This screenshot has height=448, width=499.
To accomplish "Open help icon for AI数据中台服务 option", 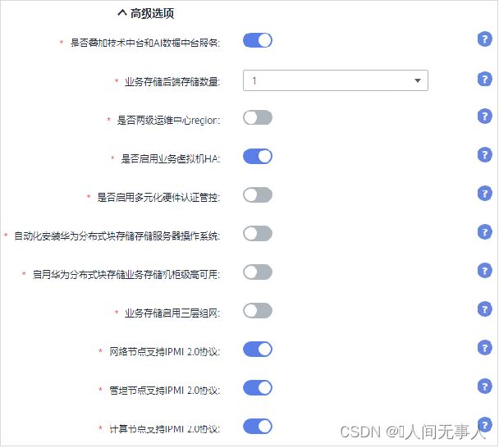I will point(485,39).
